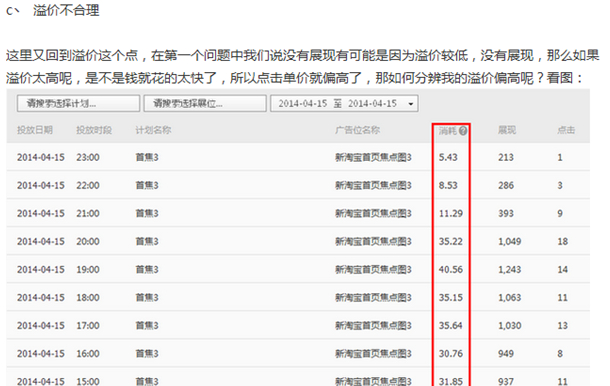
Task: Click the impressions value 949
Action: (506, 353)
